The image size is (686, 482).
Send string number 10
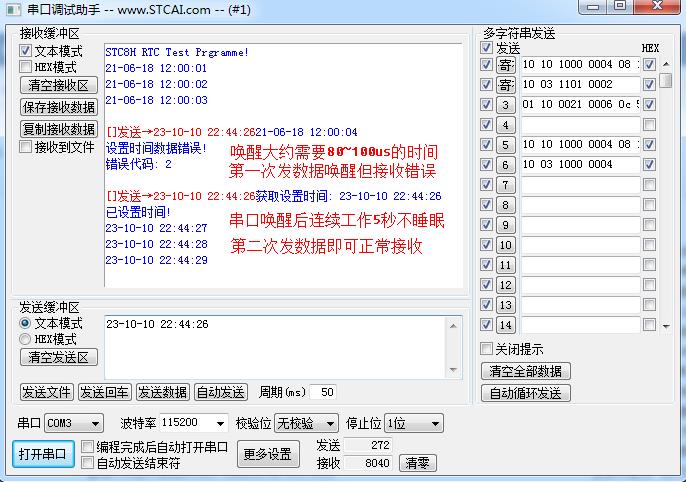505,245
